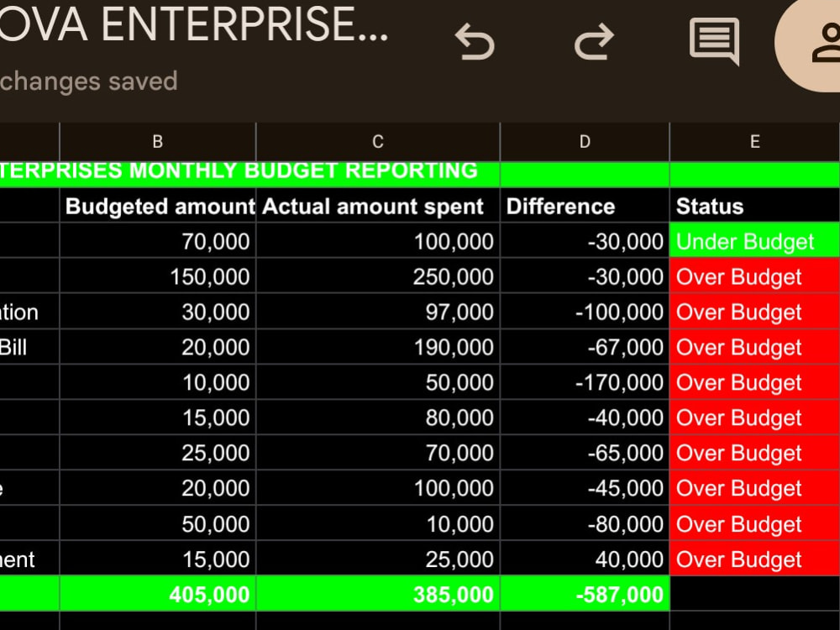Image resolution: width=840 pixels, height=630 pixels.
Task: Undo the last change
Action: coord(474,42)
